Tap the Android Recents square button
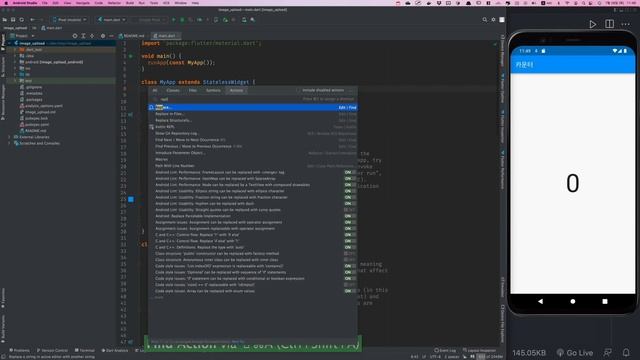 click(605, 301)
